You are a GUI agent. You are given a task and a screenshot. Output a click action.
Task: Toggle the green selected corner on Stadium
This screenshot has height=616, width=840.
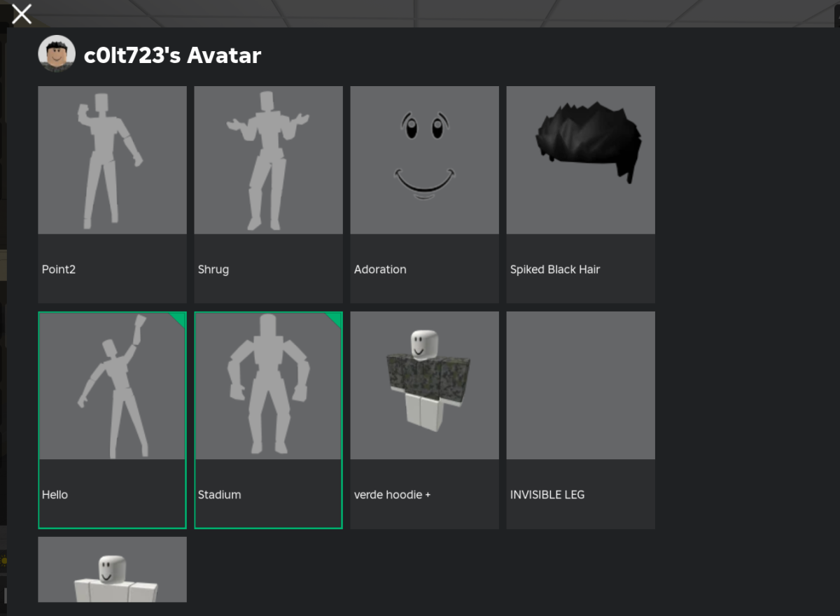click(x=334, y=321)
